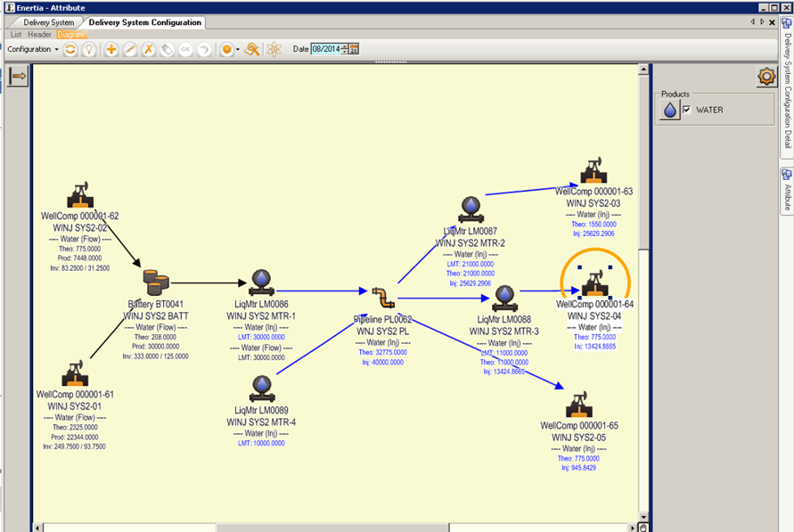Viewport: 794px width, 532px height.
Task: Click the lightbulb icon next to Refresh
Action: point(89,49)
